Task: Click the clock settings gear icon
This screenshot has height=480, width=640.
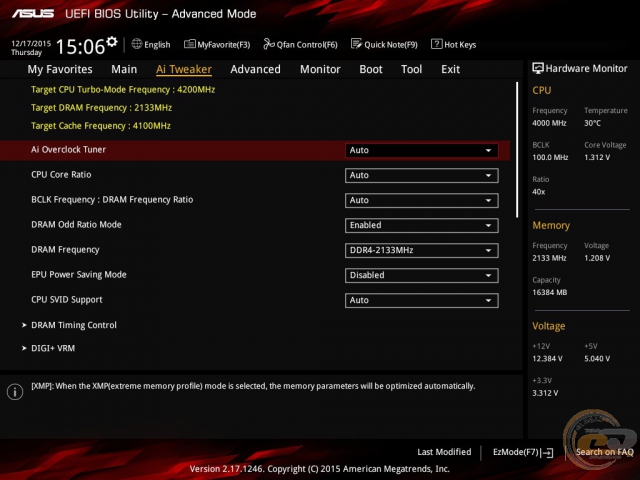Action: tap(111, 41)
